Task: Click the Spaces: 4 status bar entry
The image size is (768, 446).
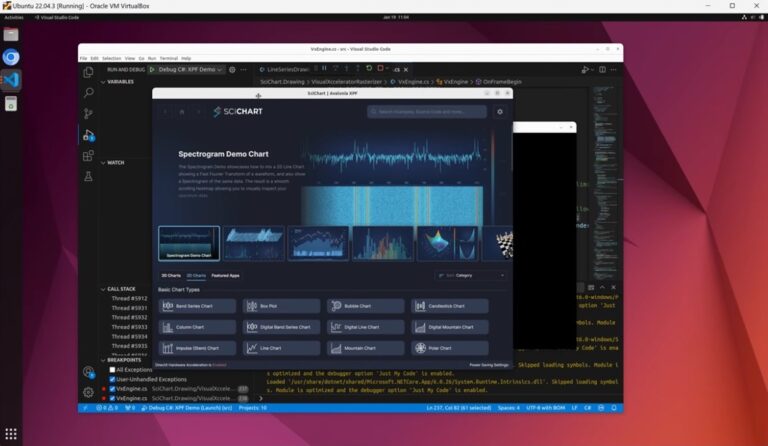Action: coord(509,408)
